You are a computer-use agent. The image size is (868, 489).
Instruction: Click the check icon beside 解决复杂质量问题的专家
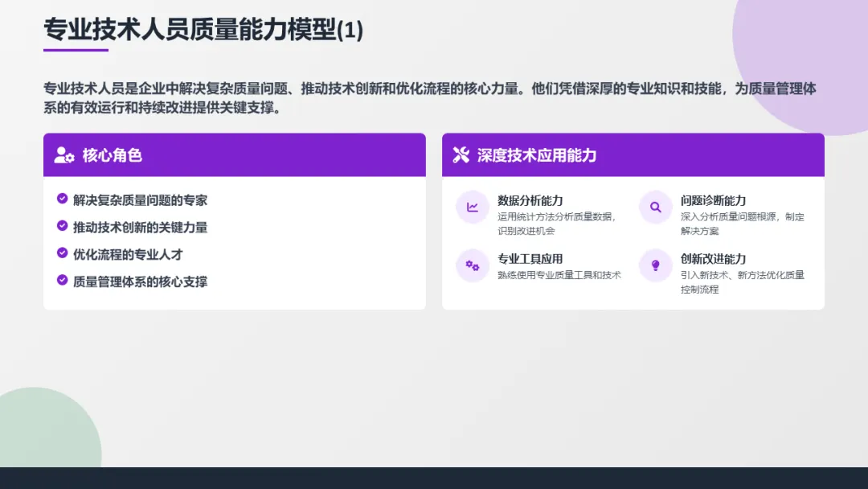[x=62, y=199]
